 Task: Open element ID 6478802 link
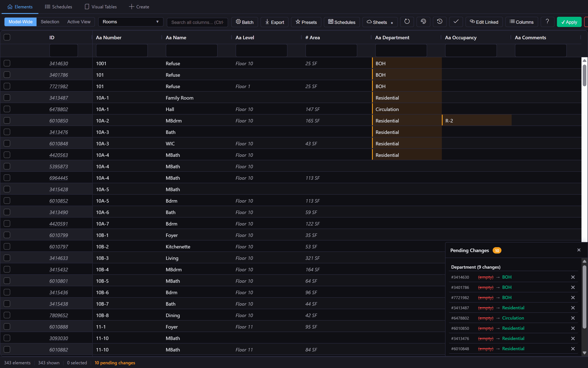pos(59,109)
